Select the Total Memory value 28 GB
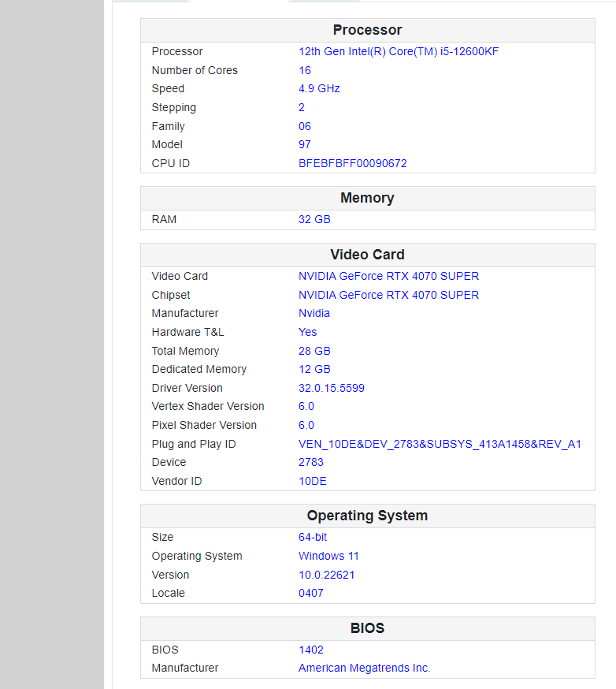 coord(314,351)
